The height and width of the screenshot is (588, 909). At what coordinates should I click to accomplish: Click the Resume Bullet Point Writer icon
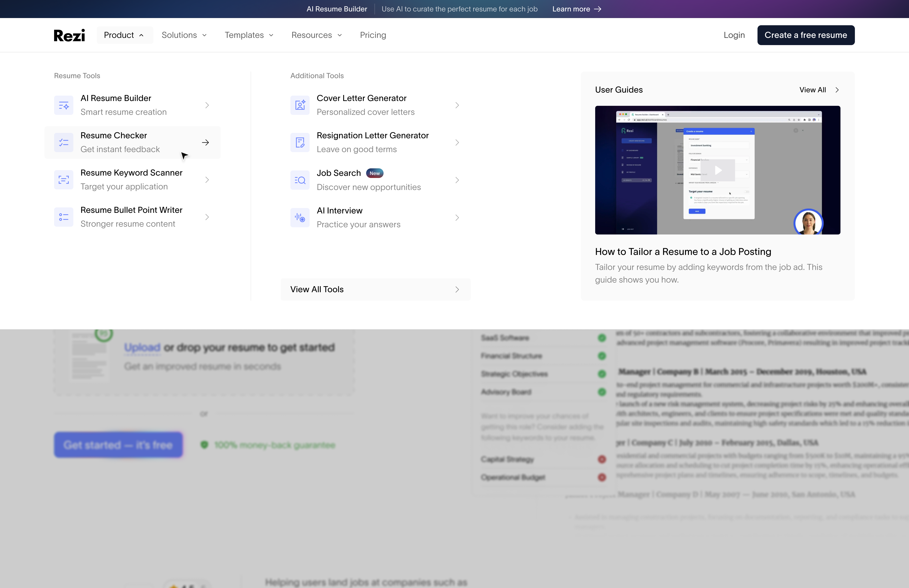coord(63,217)
